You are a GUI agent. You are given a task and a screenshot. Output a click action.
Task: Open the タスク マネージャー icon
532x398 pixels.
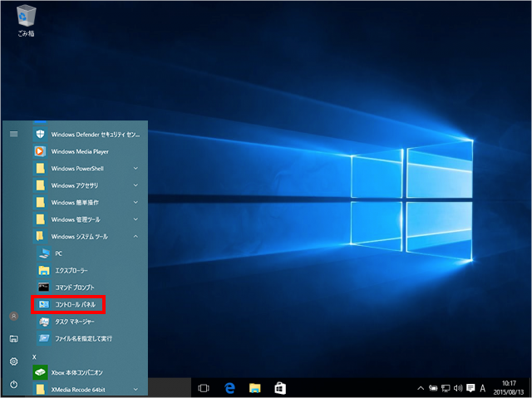point(44,322)
